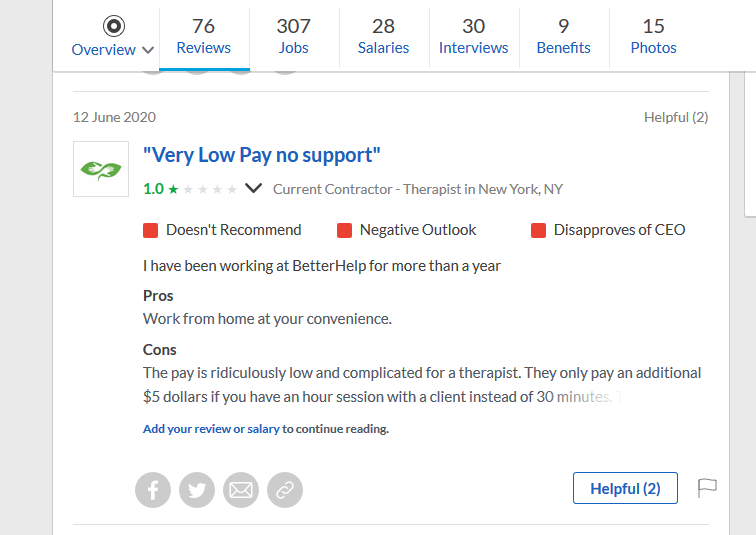756x535 pixels.
Task: Share review via Twitter icon
Action: [x=197, y=490]
